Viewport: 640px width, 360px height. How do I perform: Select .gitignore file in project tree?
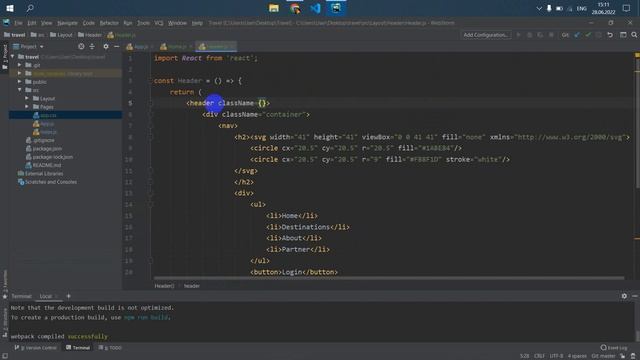click(40, 140)
